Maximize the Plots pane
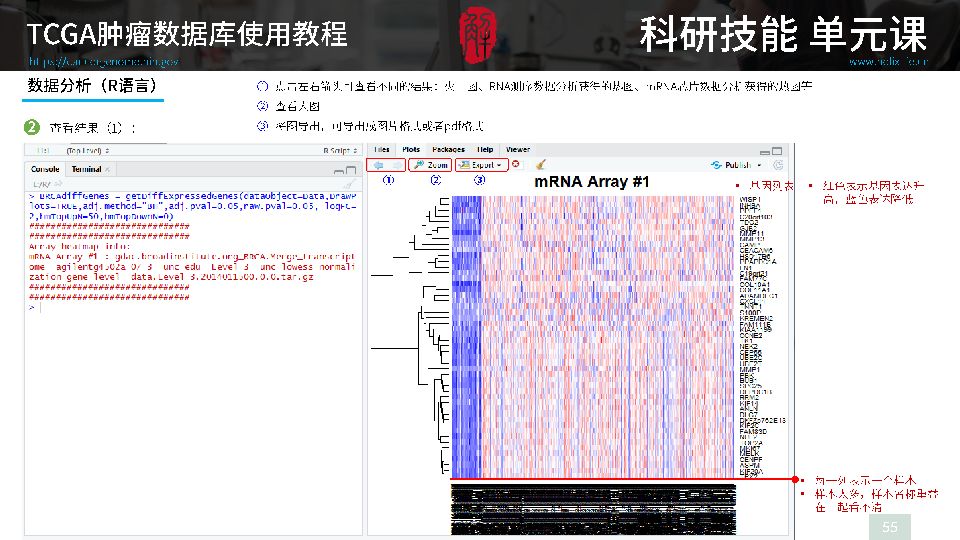Screen dimensions: 960x540 (777, 151)
